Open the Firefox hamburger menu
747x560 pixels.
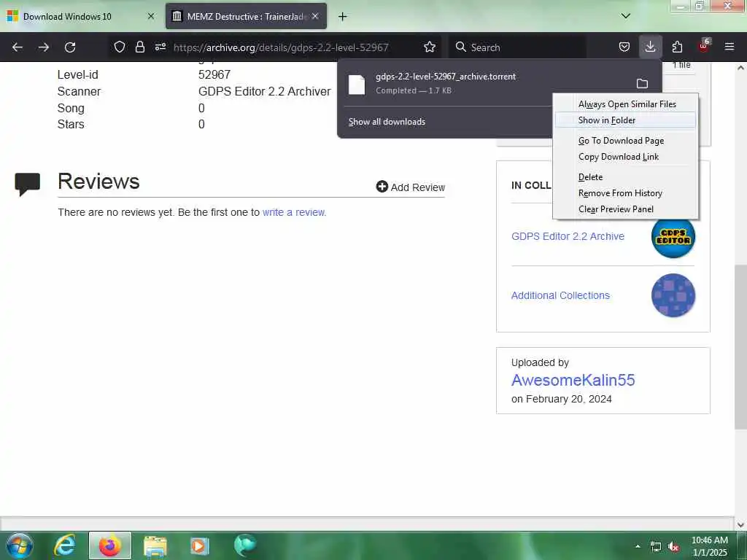click(x=729, y=47)
